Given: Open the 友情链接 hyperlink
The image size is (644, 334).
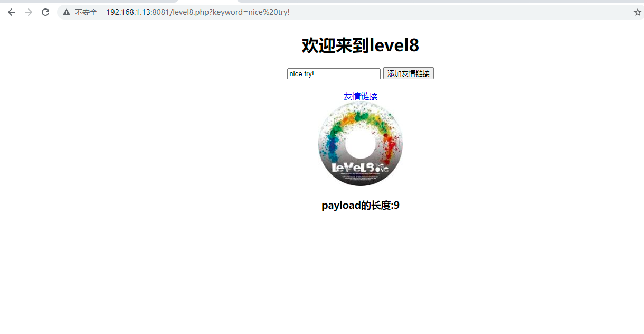Looking at the screenshot, I should (361, 96).
